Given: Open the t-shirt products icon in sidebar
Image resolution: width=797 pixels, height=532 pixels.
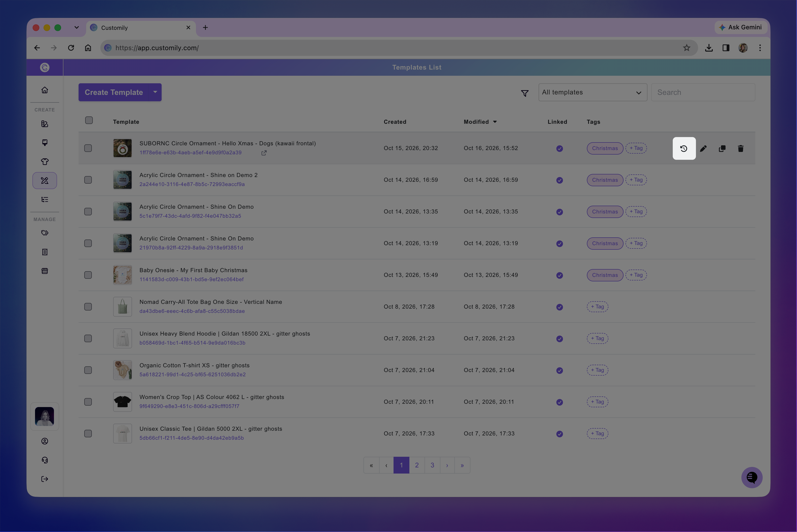Looking at the screenshot, I should 45,161.
